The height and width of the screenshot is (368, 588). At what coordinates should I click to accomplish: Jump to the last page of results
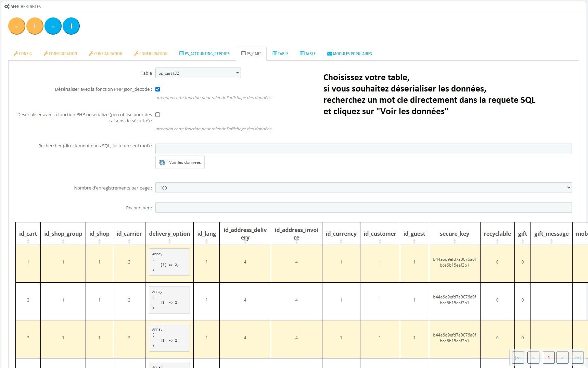pyautogui.click(x=578, y=358)
